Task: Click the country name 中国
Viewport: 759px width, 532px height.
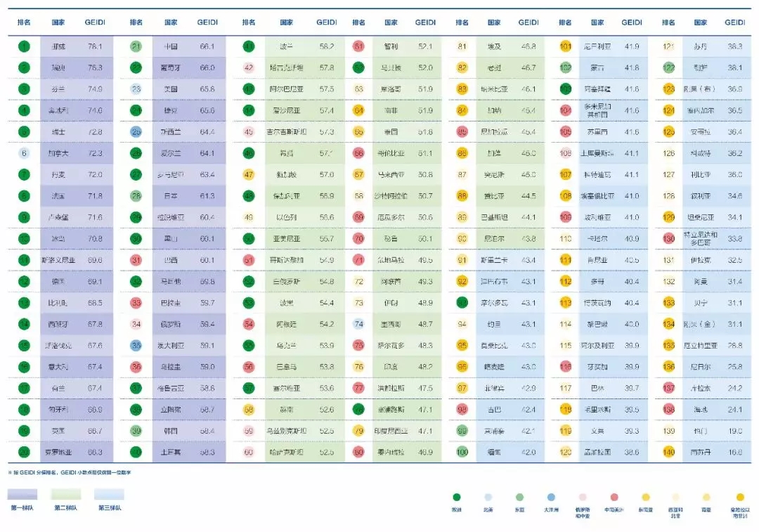Action: (171, 47)
